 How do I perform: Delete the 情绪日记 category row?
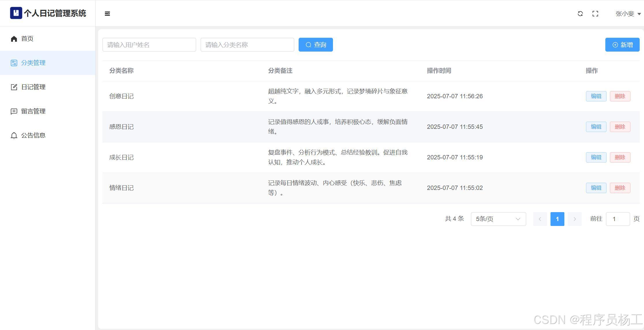620,188
